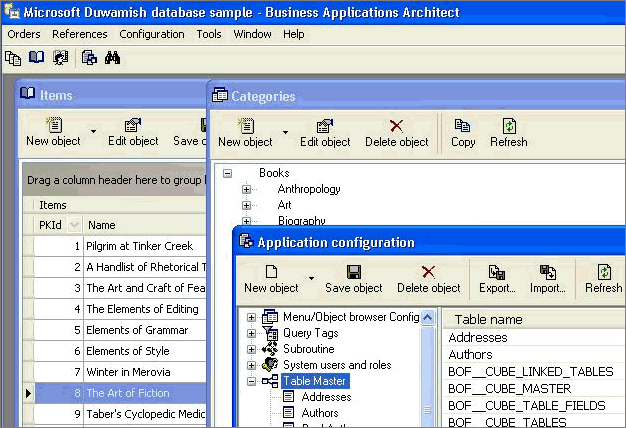Open the Window menu
Viewport: 626px width, 428px height.
(252, 34)
